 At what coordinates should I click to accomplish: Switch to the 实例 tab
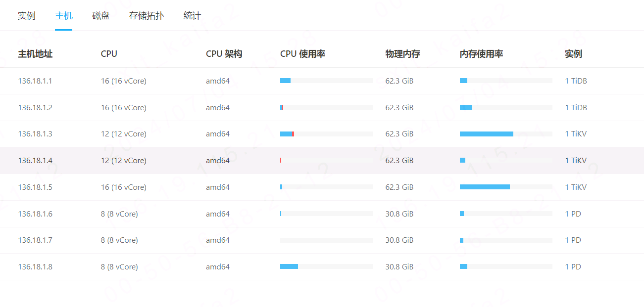(27, 16)
